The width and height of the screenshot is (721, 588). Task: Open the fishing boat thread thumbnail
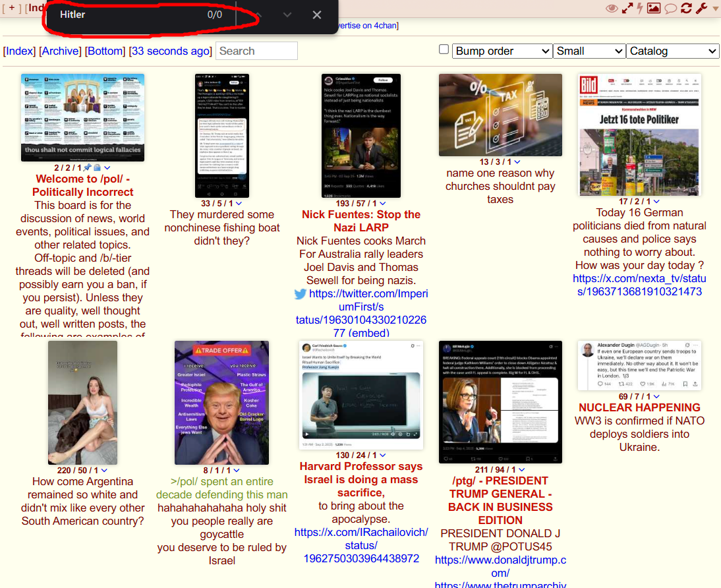coord(222,136)
